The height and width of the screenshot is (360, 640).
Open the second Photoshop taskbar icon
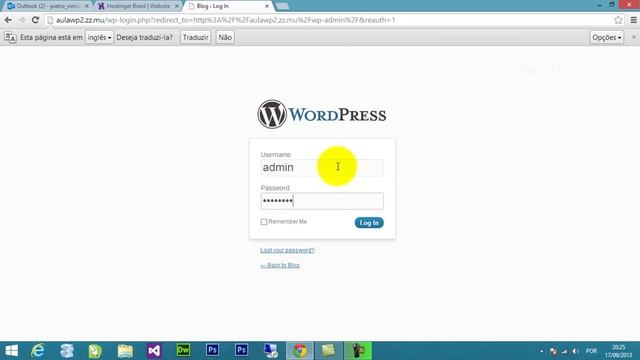(241, 350)
